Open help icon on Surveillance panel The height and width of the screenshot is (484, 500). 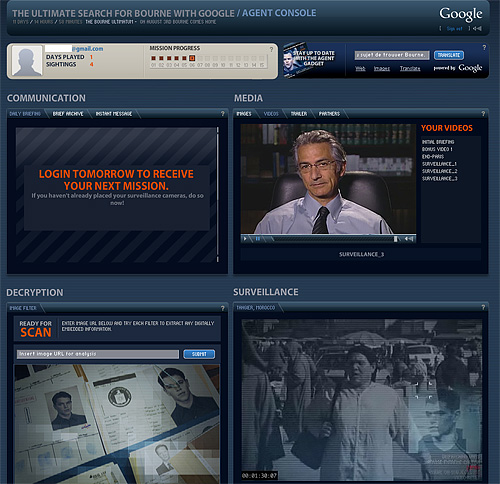[x=483, y=307]
